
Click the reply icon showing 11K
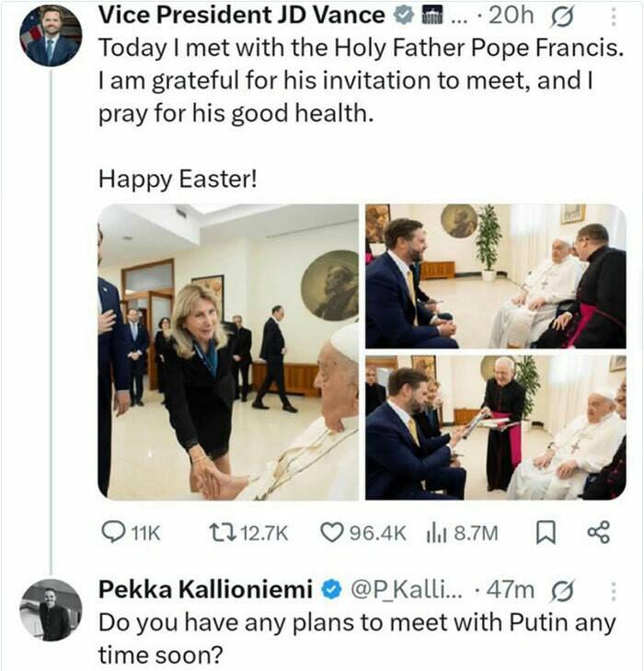click(111, 532)
